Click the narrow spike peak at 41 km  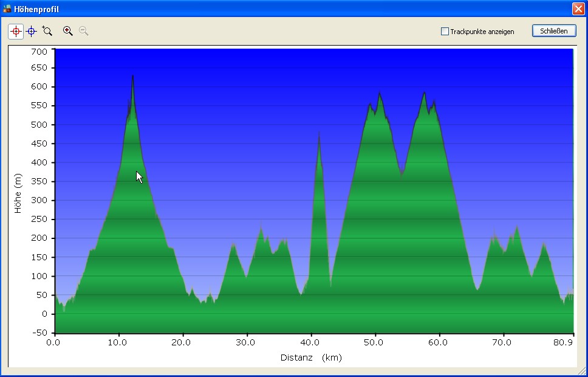(x=319, y=135)
